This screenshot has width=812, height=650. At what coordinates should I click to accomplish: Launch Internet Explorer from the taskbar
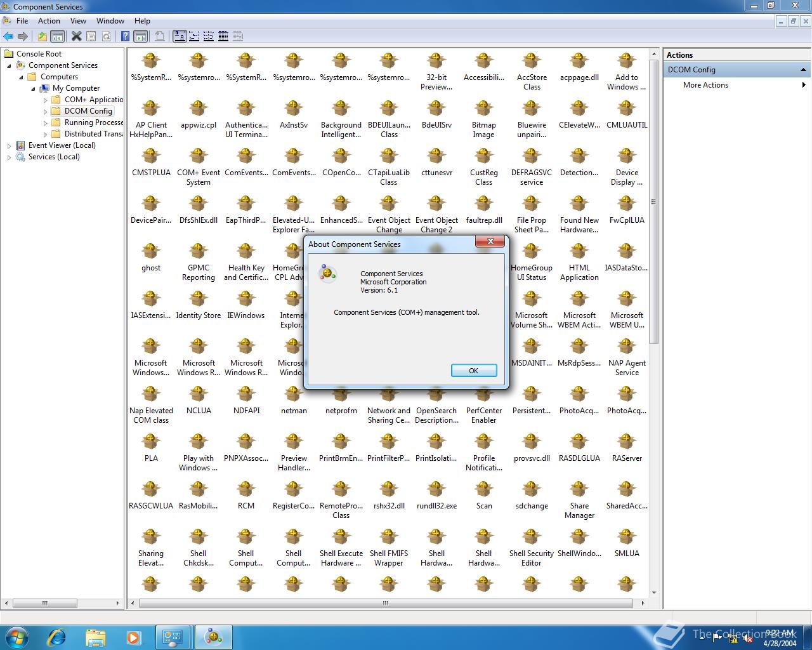coord(57,637)
